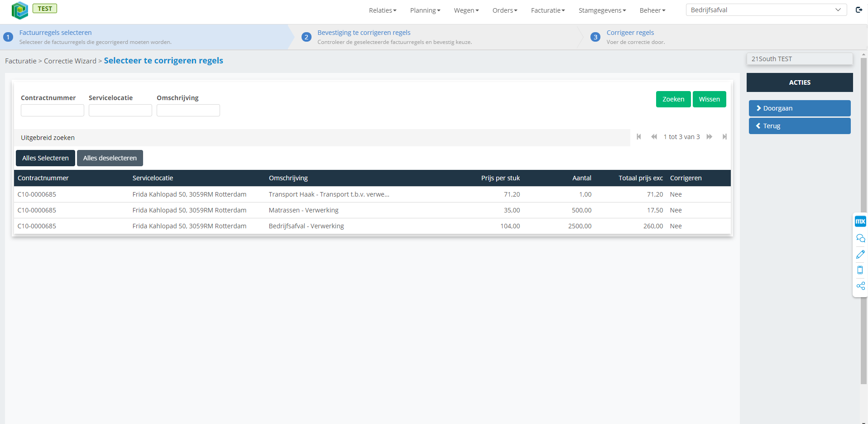Click Correctie Wizard in the breadcrumb
The width and height of the screenshot is (868, 424).
pyautogui.click(x=70, y=61)
